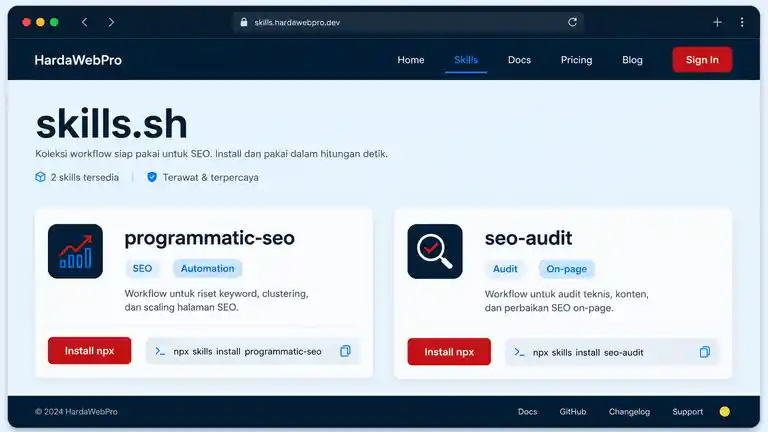Viewport: 768px width, 432px height.
Task: Click the seo-audit magnifier icon
Action: 435,251
